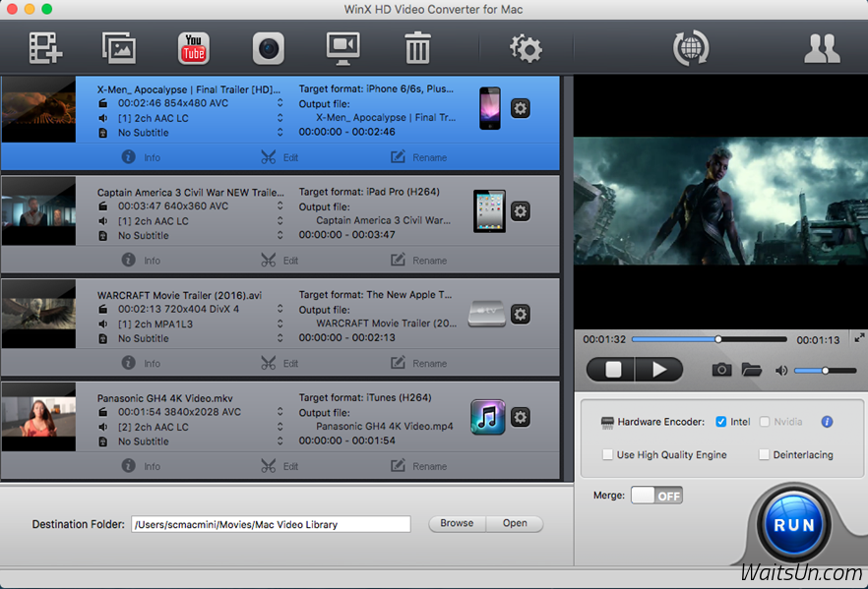Clear the file list with the trash icon
Image resolution: width=868 pixels, height=589 pixels.
click(x=417, y=47)
